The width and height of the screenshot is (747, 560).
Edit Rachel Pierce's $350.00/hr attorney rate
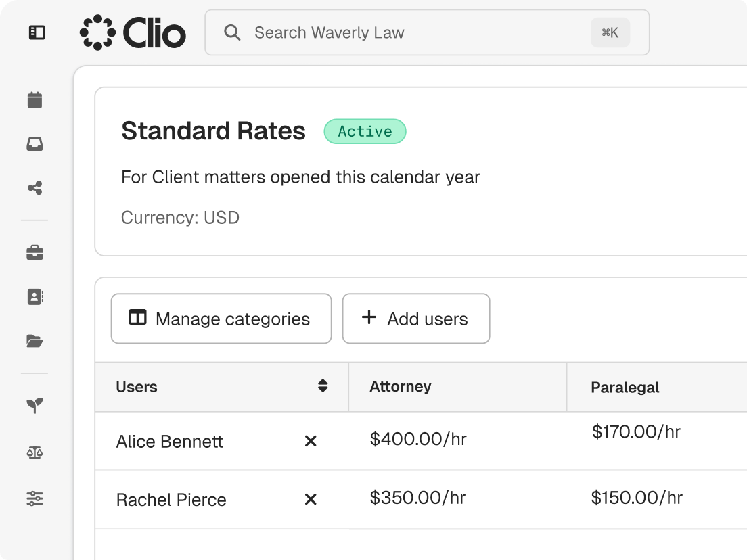tap(417, 498)
